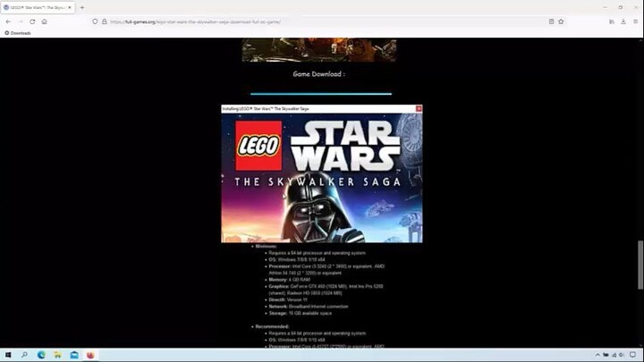Viewport: 644px width, 362px height.
Task: Open the Firefox downloads panel arrow
Action: tap(623, 21)
